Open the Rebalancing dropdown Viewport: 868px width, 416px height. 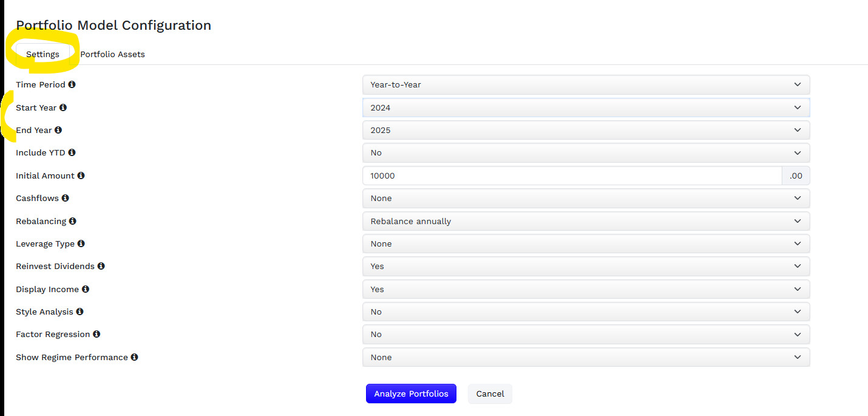coord(586,221)
